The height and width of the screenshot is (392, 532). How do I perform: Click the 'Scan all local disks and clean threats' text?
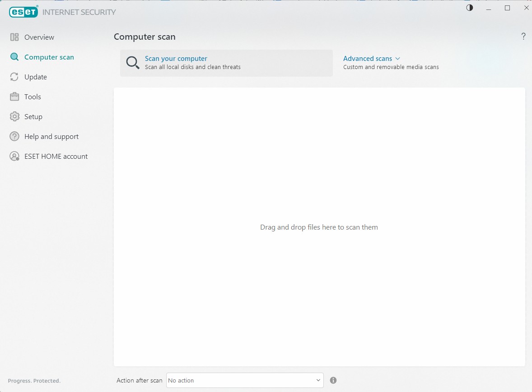(193, 67)
